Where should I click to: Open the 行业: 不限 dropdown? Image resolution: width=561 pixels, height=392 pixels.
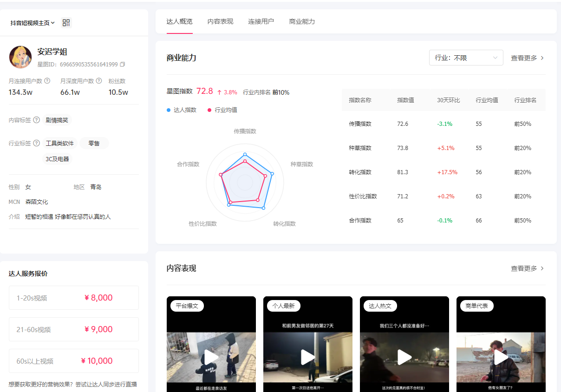pos(466,58)
